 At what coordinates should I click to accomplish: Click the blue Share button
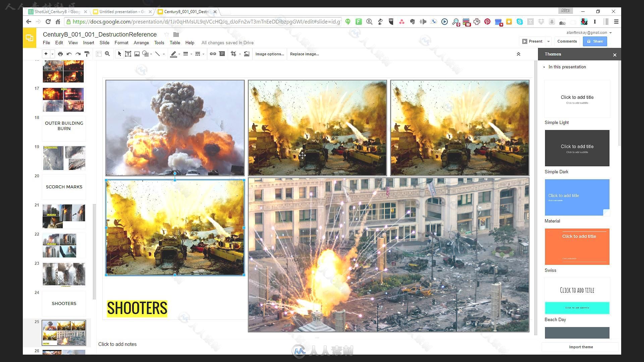coord(595,41)
